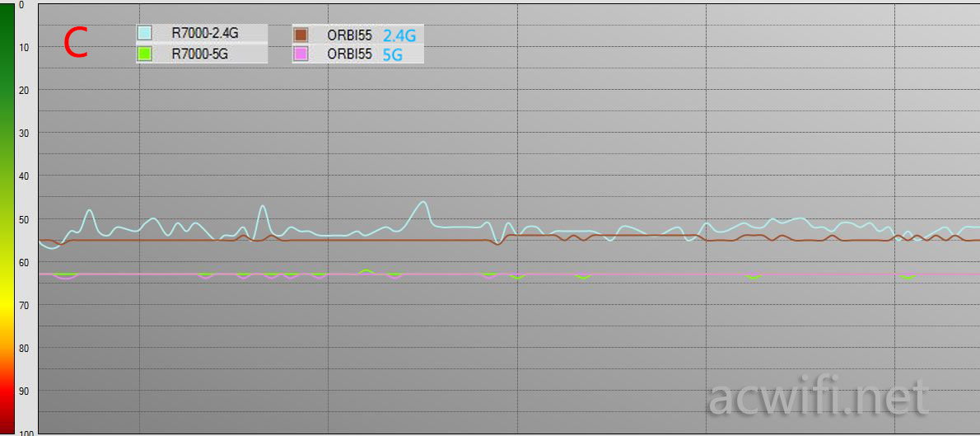Click the pink ORBI55 5G legend swatch
The width and height of the screenshot is (980, 436).
301,54
